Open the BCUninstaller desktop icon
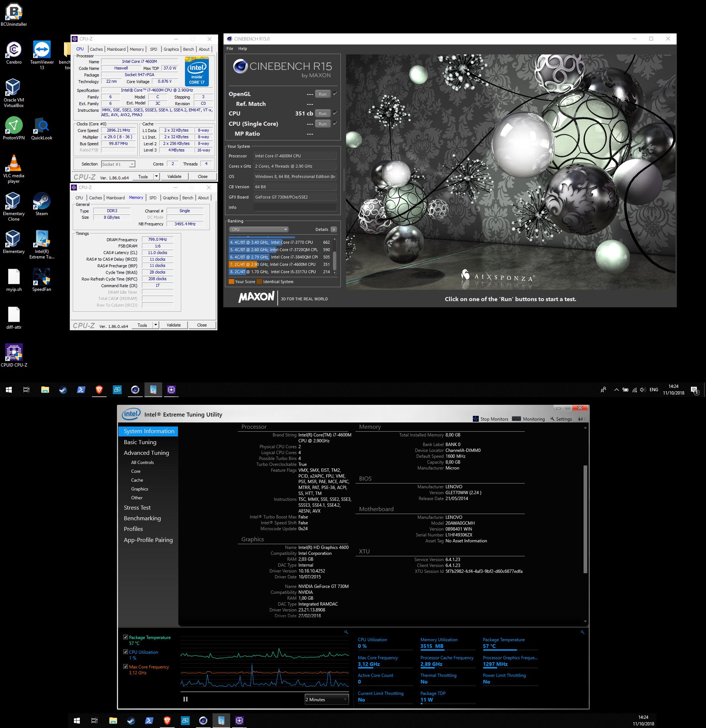The image size is (706, 728). [14, 15]
